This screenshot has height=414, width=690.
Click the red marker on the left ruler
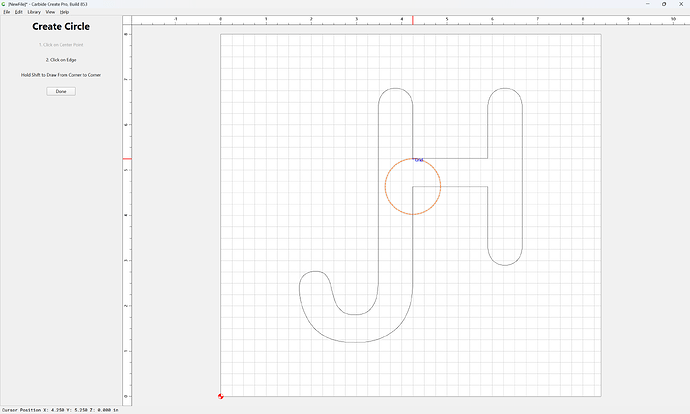[x=127, y=158]
